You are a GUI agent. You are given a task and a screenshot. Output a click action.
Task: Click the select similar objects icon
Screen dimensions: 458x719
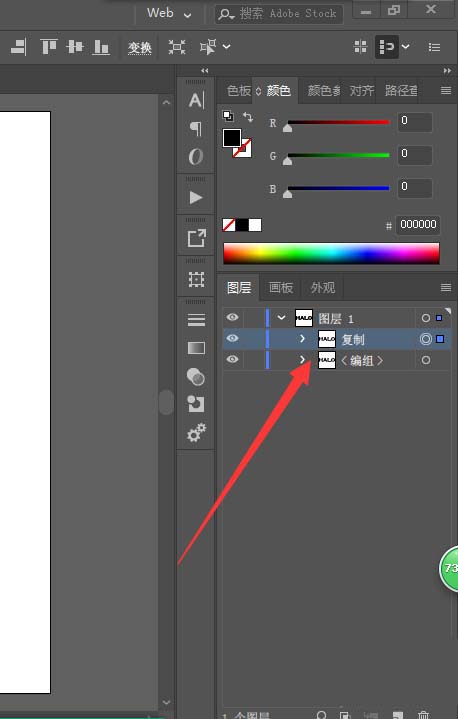click(208, 47)
